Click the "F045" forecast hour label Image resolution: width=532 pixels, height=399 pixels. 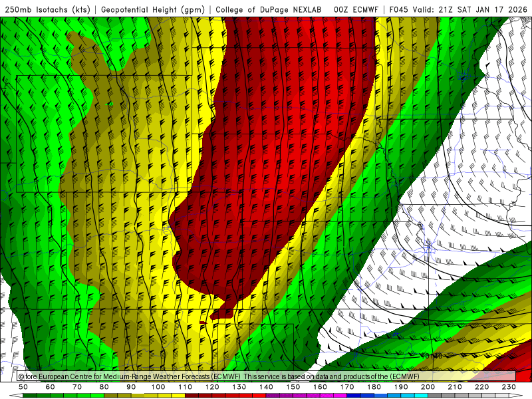click(x=398, y=10)
